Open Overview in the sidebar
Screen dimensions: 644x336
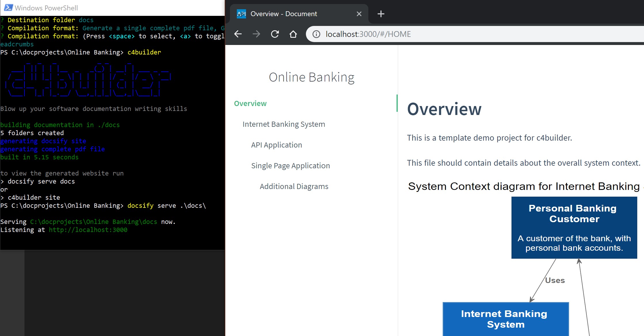pos(250,103)
